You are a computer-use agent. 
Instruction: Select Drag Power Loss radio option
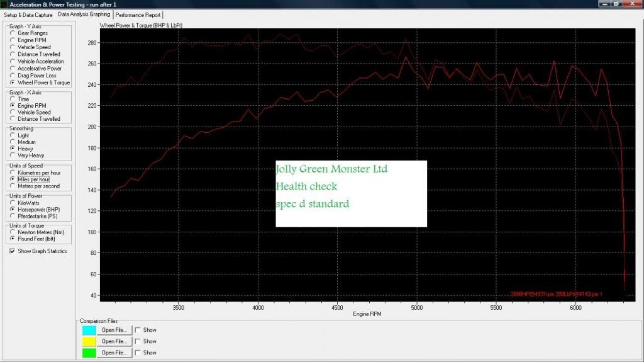(x=13, y=76)
